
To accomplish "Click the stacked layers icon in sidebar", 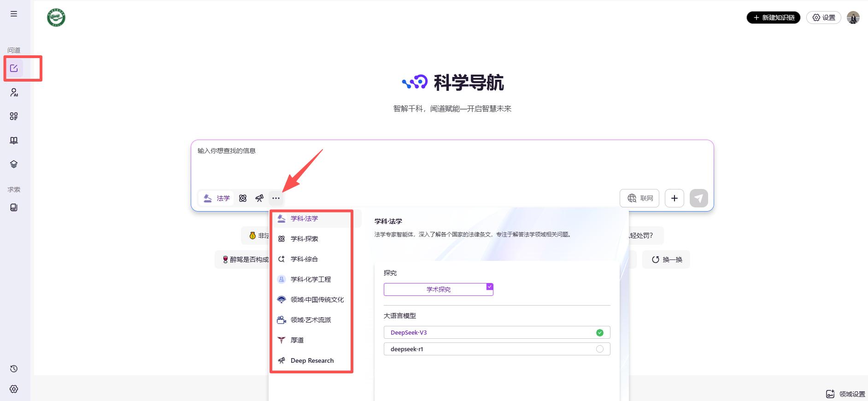I will [x=14, y=165].
